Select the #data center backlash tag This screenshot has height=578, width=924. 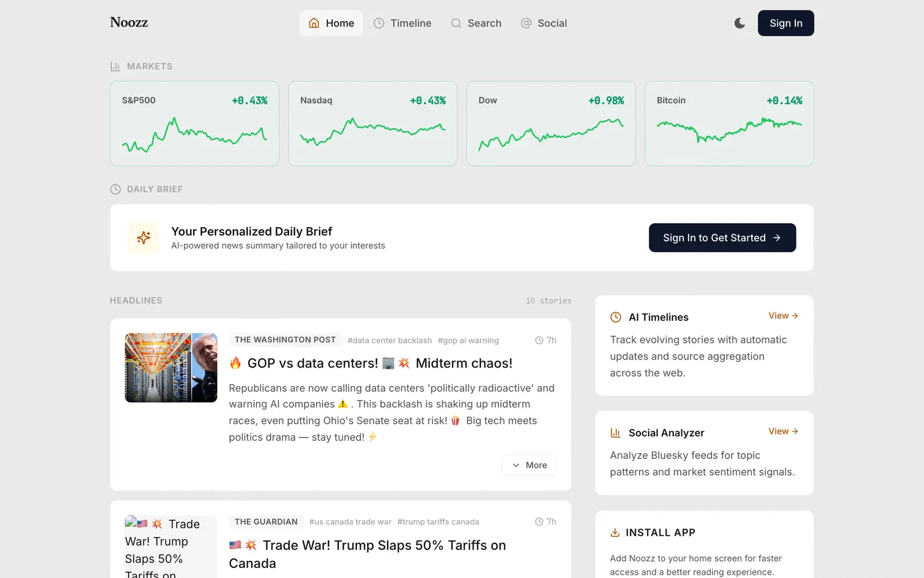click(390, 340)
